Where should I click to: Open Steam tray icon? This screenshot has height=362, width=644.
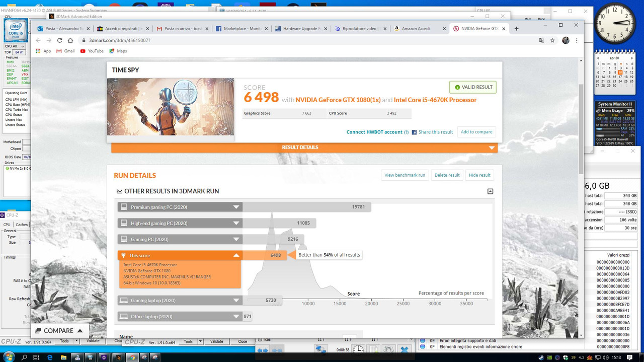(541, 357)
